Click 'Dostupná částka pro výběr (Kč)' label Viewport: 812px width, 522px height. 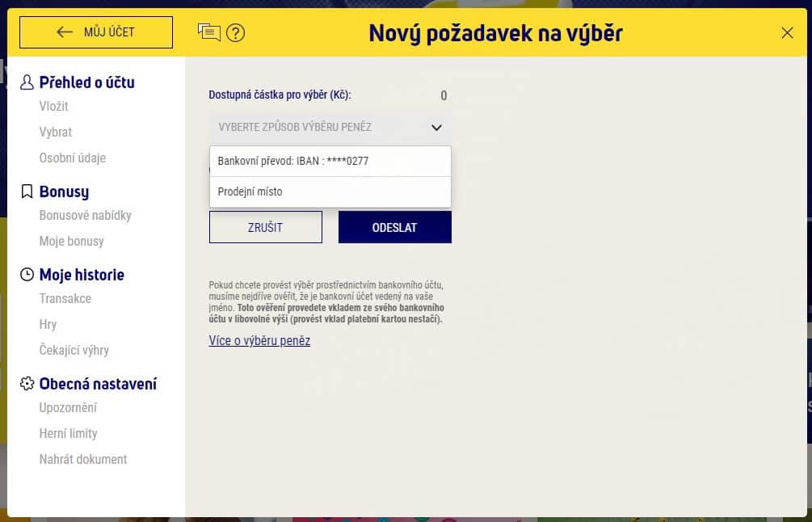pos(280,95)
